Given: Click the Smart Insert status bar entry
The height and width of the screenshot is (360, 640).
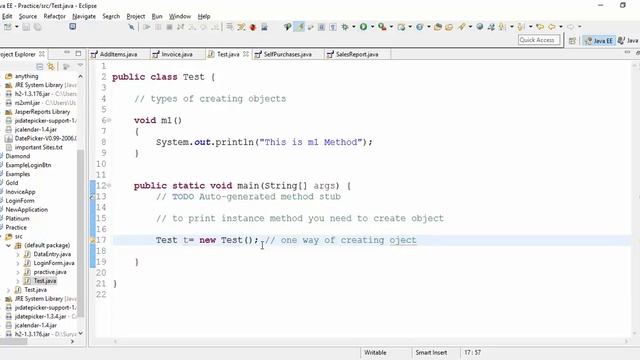Looking at the screenshot, I should (x=431, y=353).
